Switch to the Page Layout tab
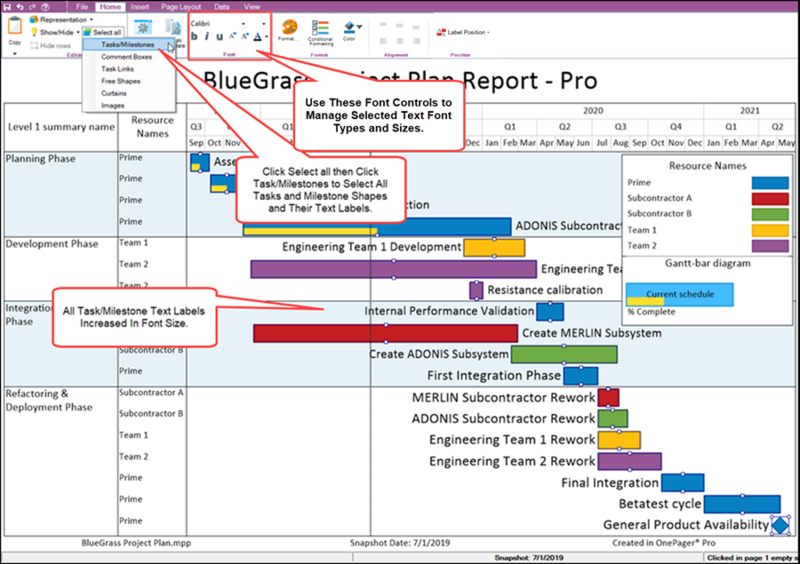The image size is (800, 564). coord(181,7)
